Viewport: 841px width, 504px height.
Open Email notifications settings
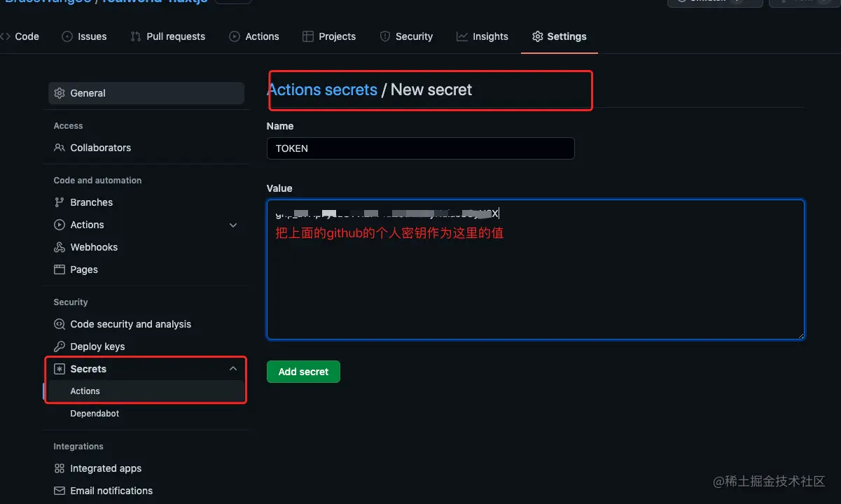click(x=146, y=491)
